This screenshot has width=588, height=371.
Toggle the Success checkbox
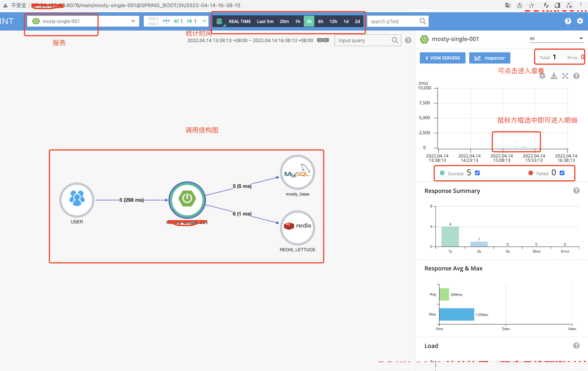(x=477, y=173)
